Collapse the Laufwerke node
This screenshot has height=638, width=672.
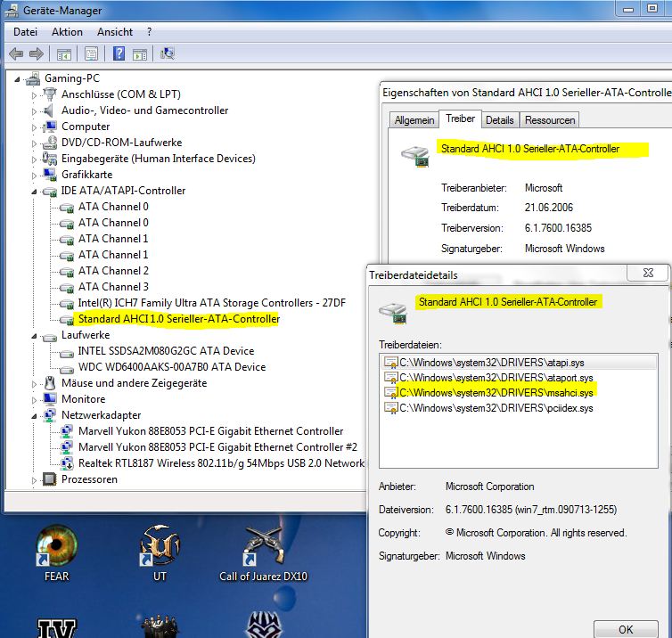[34, 336]
